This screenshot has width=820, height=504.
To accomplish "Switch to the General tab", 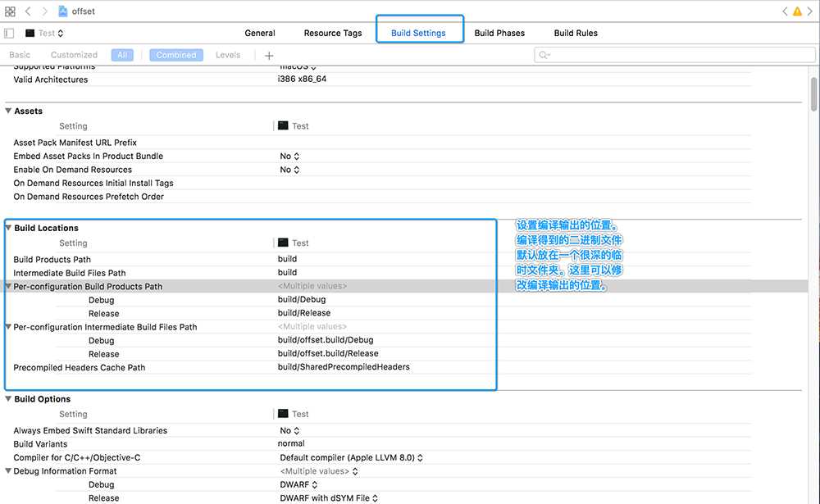I will [260, 33].
